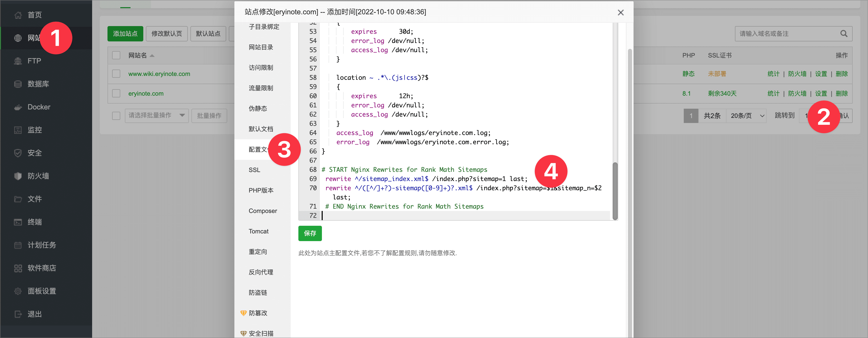The height and width of the screenshot is (338, 868).
Task: Click the 批量操作 button
Action: 209,116
